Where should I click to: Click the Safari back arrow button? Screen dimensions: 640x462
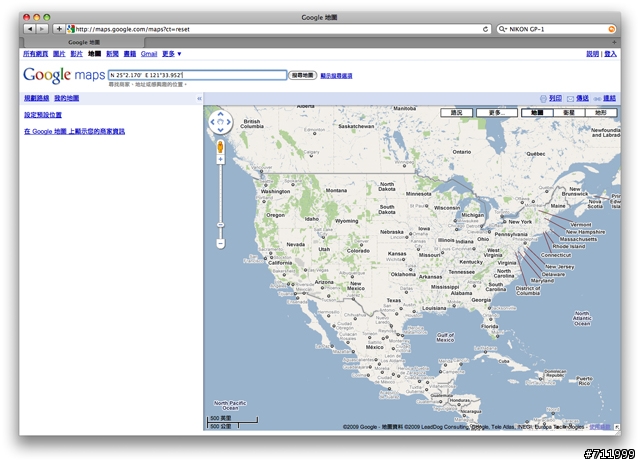coord(30,29)
